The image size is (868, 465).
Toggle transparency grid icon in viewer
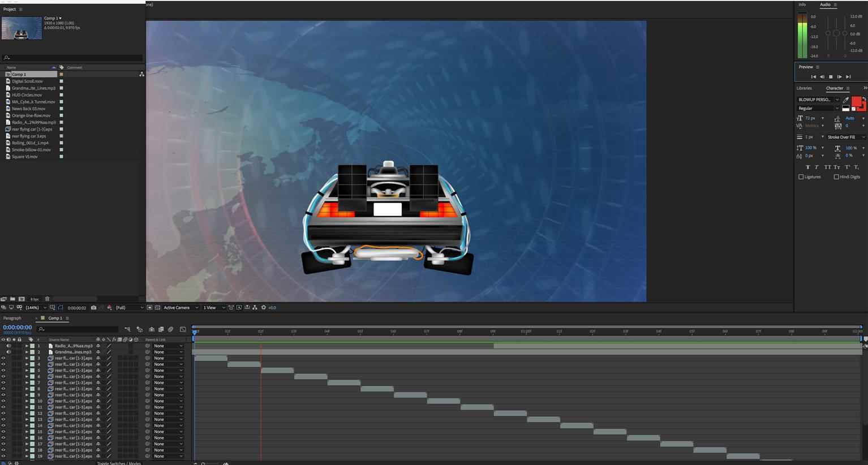coord(157,308)
